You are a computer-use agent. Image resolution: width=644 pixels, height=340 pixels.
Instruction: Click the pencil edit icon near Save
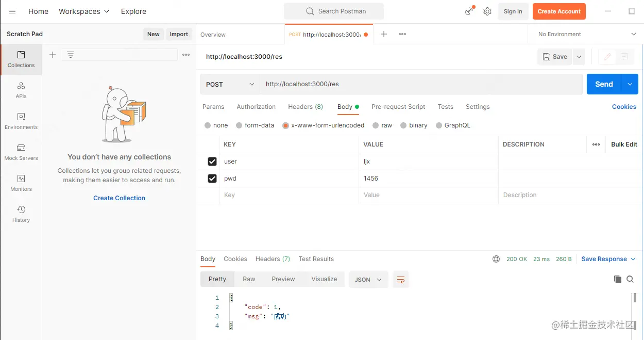tap(607, 57)
